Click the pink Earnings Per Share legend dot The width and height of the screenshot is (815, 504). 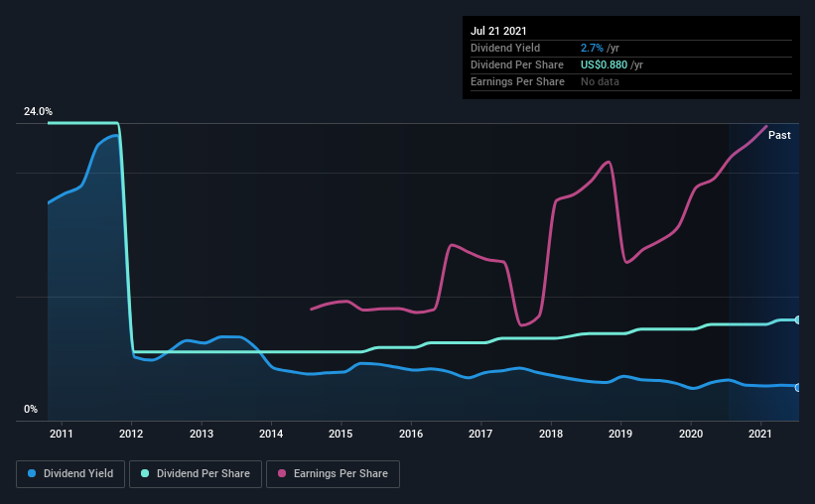(x=282, y=473)
